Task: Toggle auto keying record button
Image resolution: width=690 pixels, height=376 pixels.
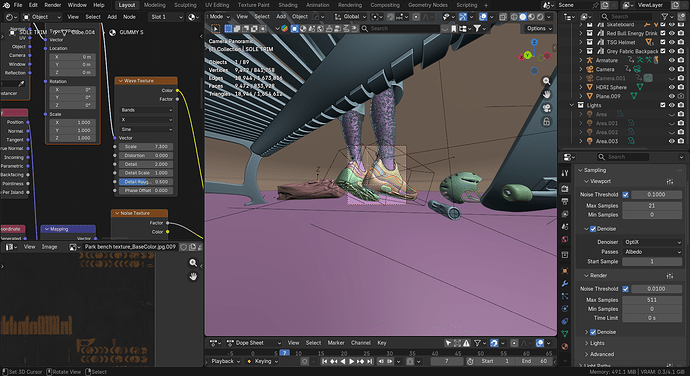Action: pos(304,361)
